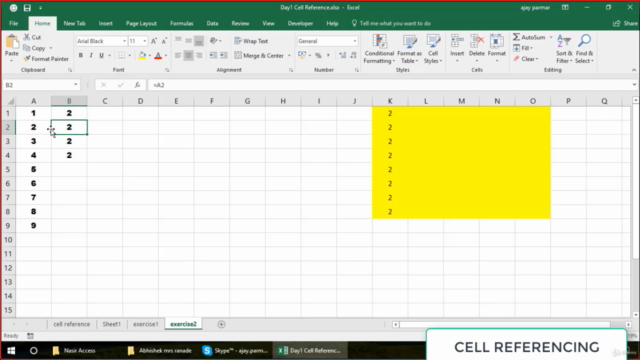Toggle Bold formatting
Viewport: 640px width, 360px height.
(81, 56)
